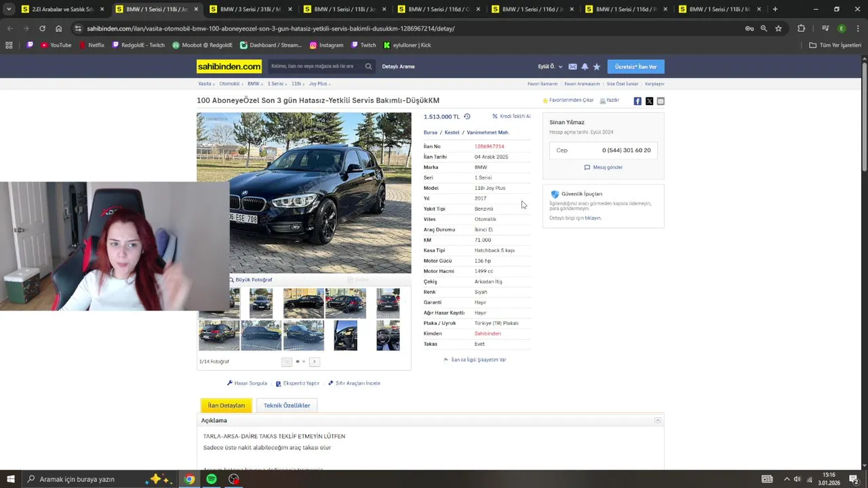
Task: Remove listing from favorites (Favorilerimden Çıkar)
Action: (x=568, y=100)
